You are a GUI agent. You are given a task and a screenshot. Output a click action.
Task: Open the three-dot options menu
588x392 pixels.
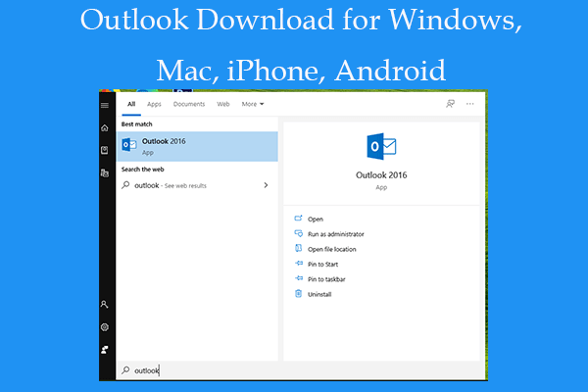(469, 104)
